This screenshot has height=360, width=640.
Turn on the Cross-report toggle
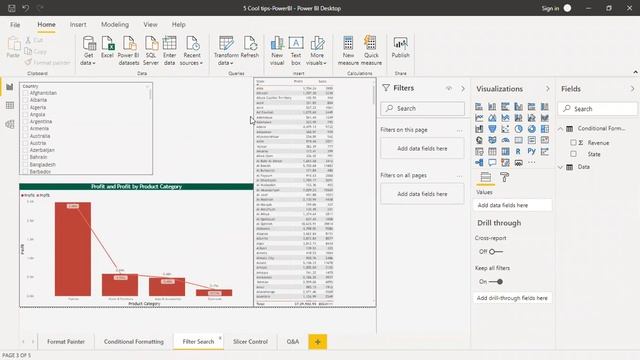click(496, 251)
